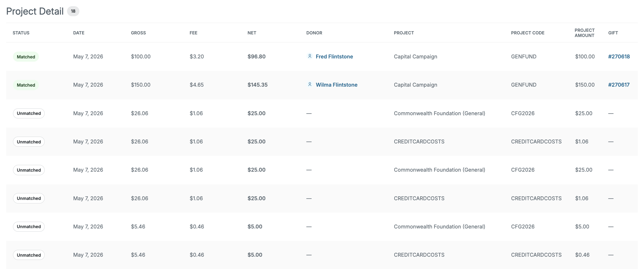This screenshot has height=270, width=644.
Task: Click Capital Campaign in Fred Flintstone's row
Action: (416, 56)
